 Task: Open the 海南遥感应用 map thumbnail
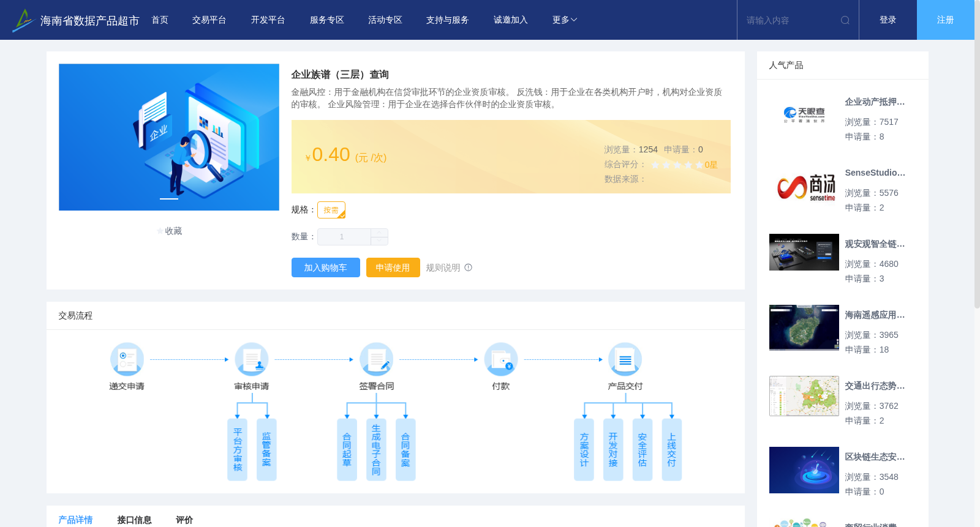pos(804,328)
